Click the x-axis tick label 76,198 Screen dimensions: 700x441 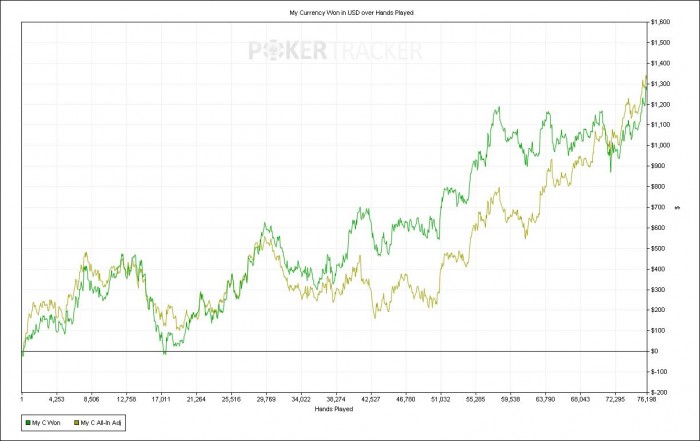coord(646,399)
